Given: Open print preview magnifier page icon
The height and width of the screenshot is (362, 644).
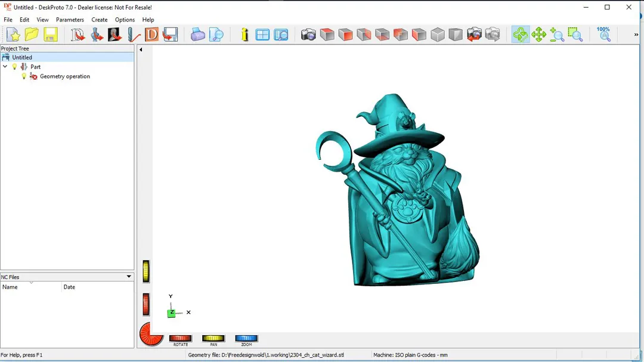Looking at the screenshot, I should (216, 35).
